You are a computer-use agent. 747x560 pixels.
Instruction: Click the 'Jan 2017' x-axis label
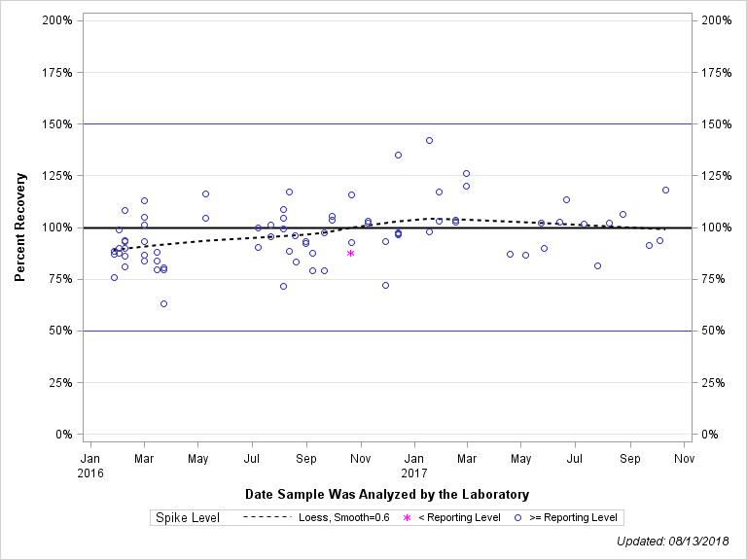[414, 466]
